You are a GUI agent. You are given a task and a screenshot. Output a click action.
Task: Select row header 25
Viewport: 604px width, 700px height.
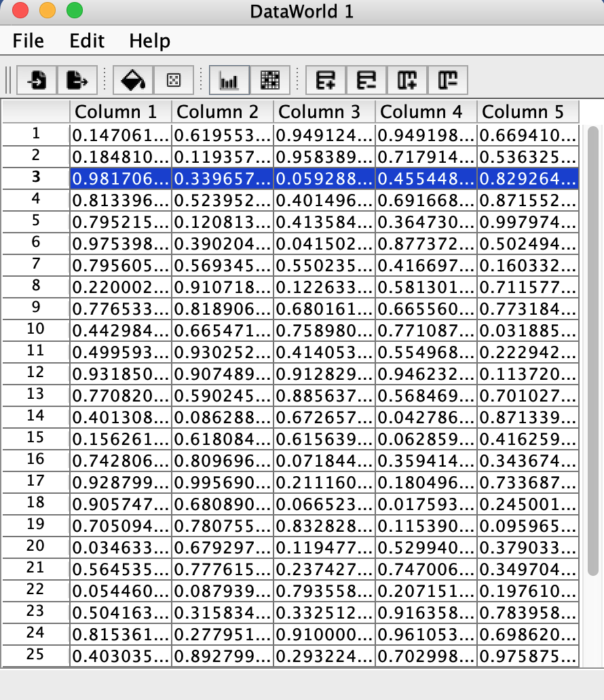[36, 655]
